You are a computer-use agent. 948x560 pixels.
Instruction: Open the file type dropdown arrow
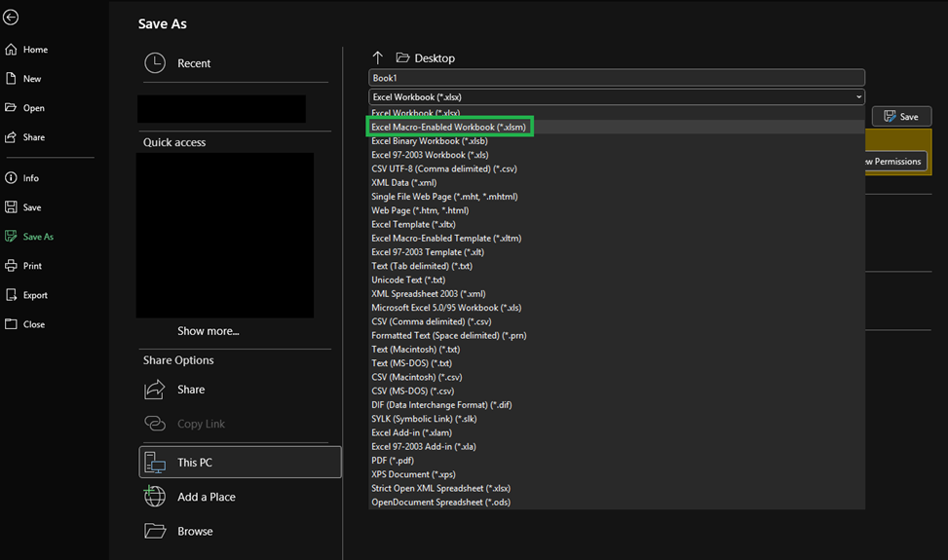pyautogui.click(x=858, y=96)
